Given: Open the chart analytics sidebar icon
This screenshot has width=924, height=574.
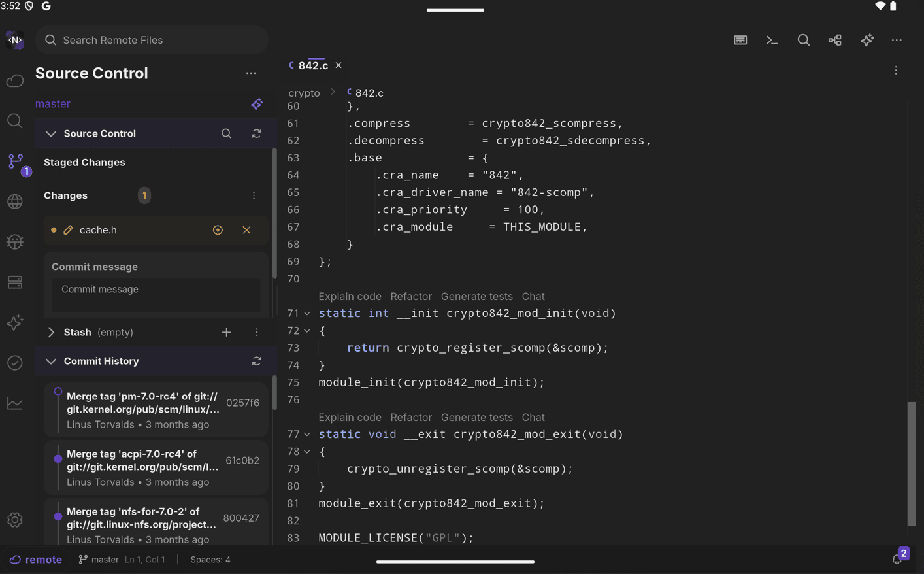Looking at the screenshot, I should (x=15, y=403).
